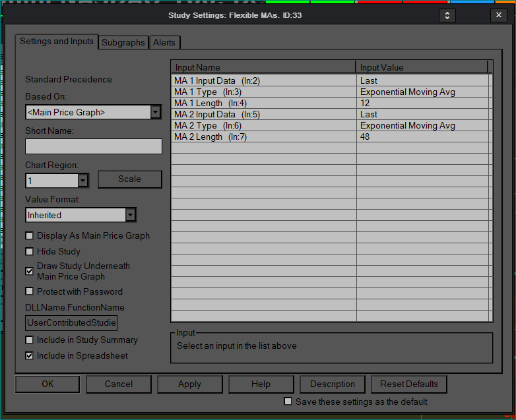
Task: Click the up-down arrows icon in title bar
Action: coord(447,15)
